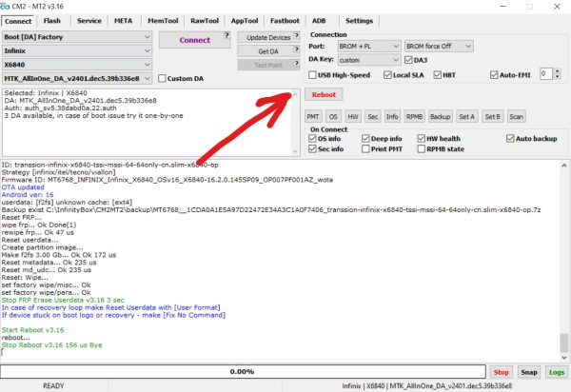The height and width of the screenshot is (392, 571).
Task: Click the Set B button
Action: [492, 117]
